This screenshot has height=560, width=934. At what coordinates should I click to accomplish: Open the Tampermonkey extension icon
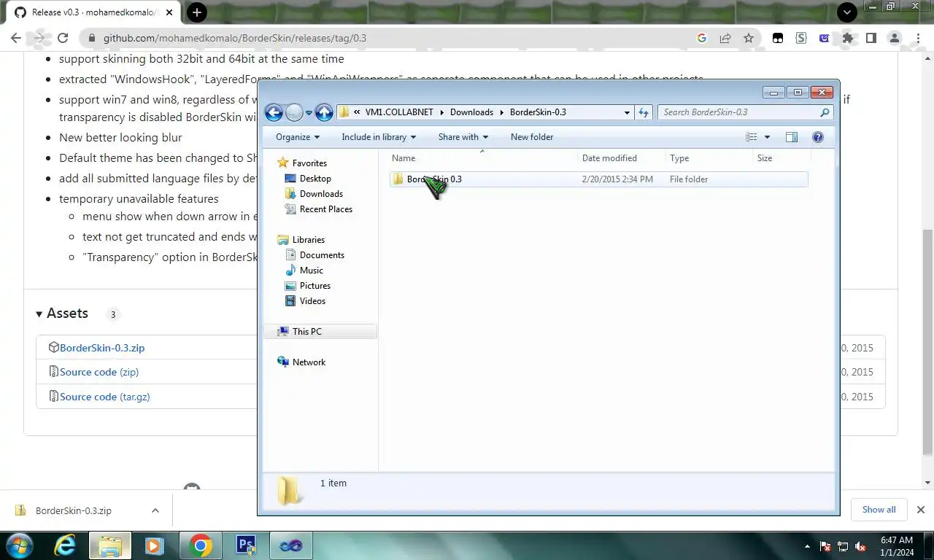tap(778, 38)
